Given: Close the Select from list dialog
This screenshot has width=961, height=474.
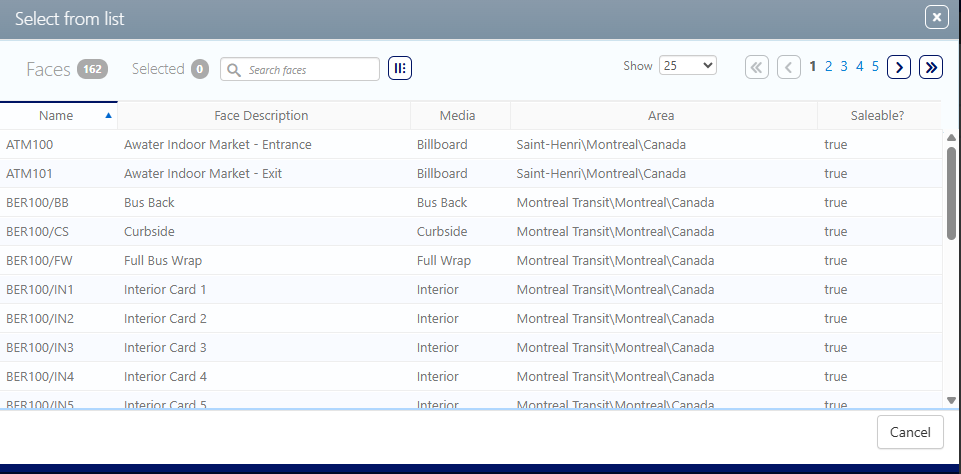Looking at the screenshot, I should (x=936, y=18).
